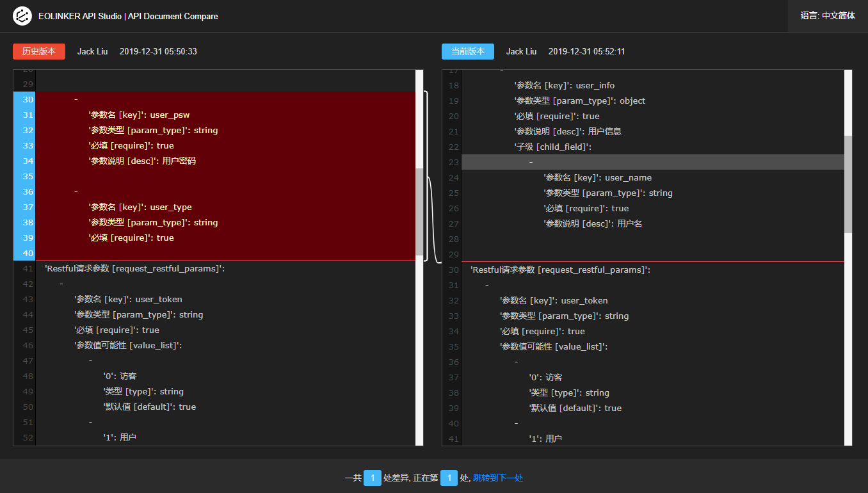Select the 历史版本 red label

pyautogui.click(x=39, y=51)
